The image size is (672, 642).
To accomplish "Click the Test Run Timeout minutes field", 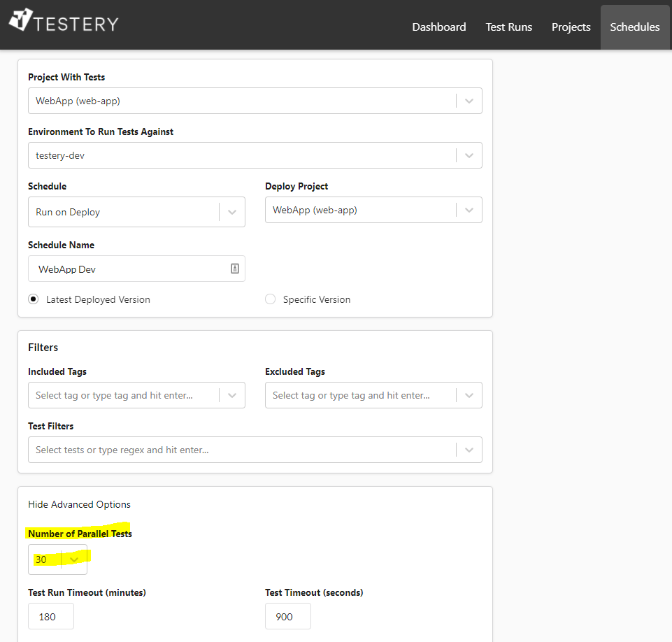I will [51, 616].
